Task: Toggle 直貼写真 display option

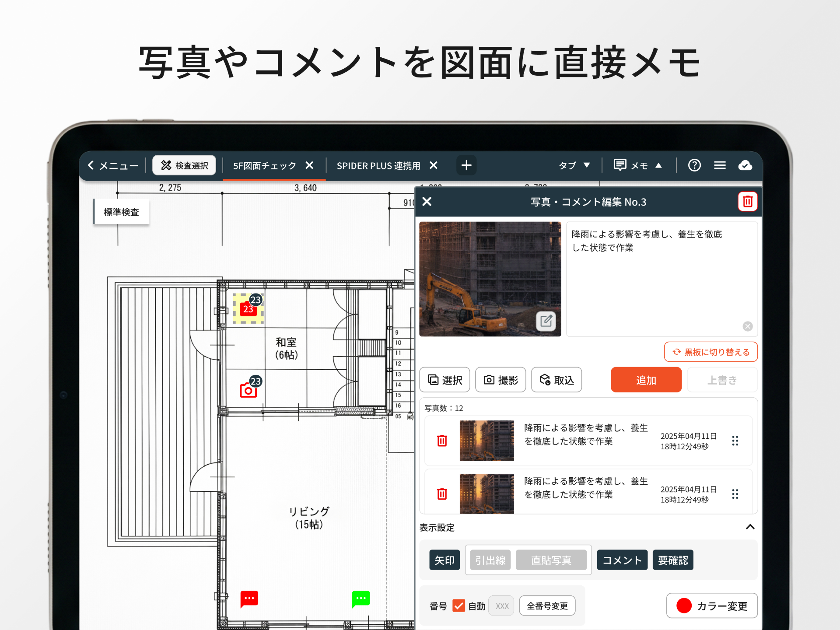Action: click(551, 560)
